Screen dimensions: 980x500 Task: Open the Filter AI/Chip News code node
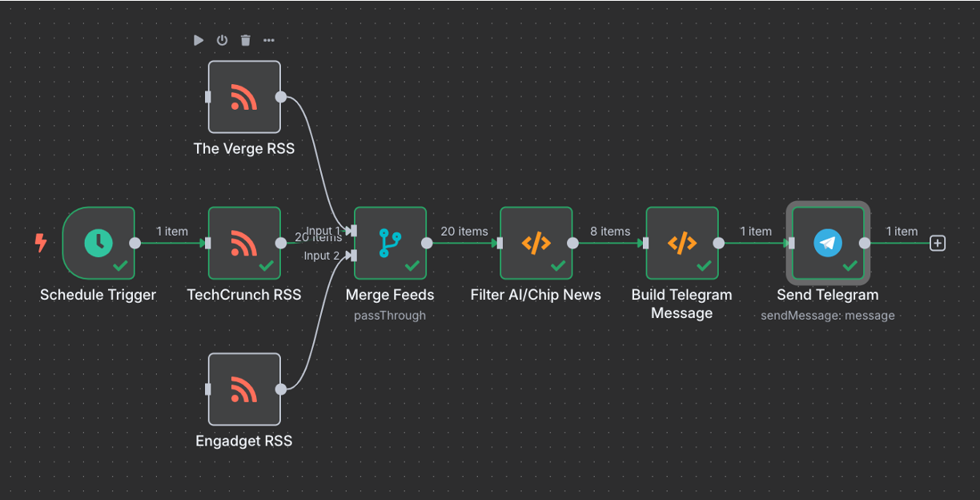[536, 243]
